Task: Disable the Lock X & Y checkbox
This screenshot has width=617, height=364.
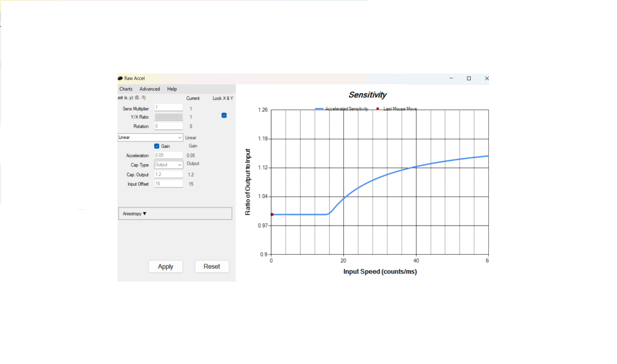Action: (x=223, y=116)
